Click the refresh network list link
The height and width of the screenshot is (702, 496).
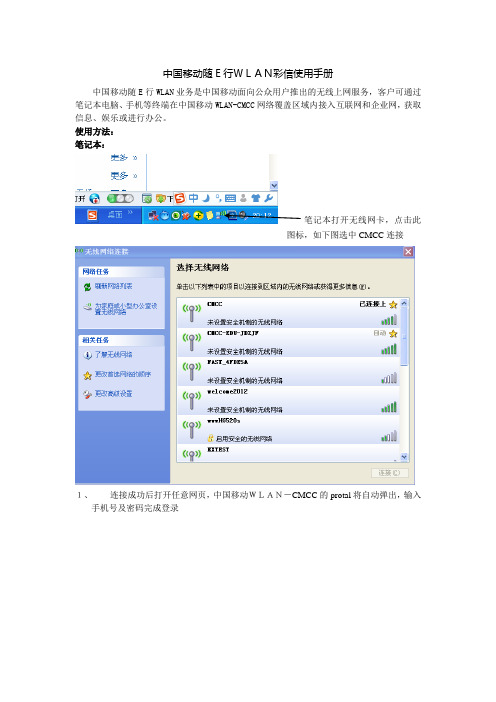pyautogui.click(x=113, y=286)
